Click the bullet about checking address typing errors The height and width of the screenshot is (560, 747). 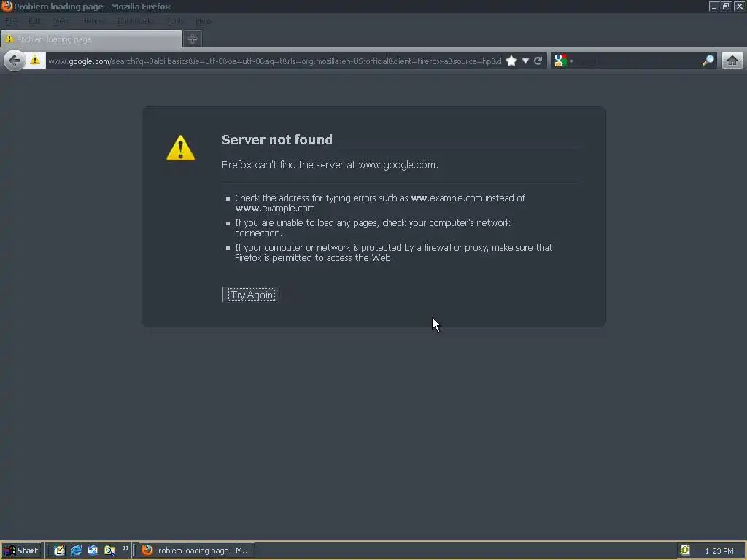pyautogui.click(x=379, y=203)
